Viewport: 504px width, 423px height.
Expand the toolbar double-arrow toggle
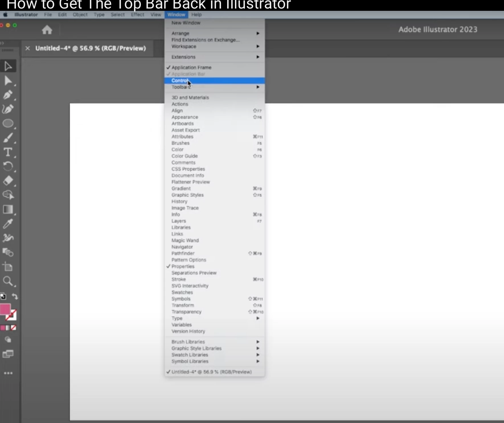click(x=2, y=43)
